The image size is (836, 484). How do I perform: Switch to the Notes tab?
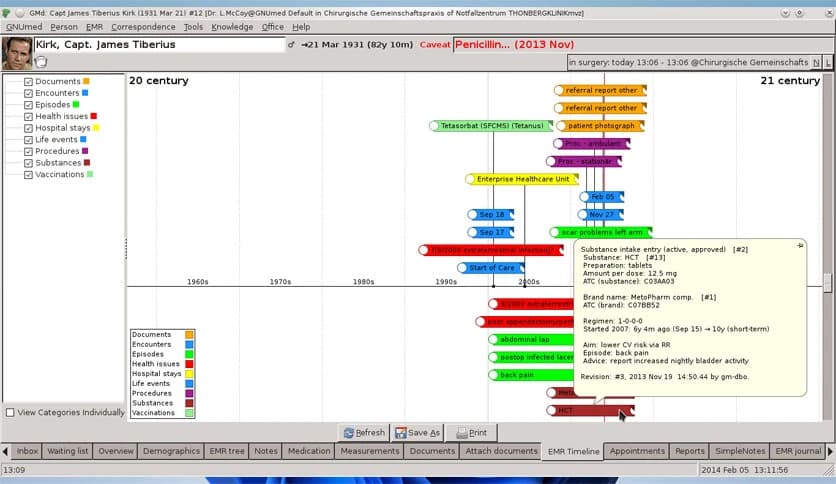point(266,451)
